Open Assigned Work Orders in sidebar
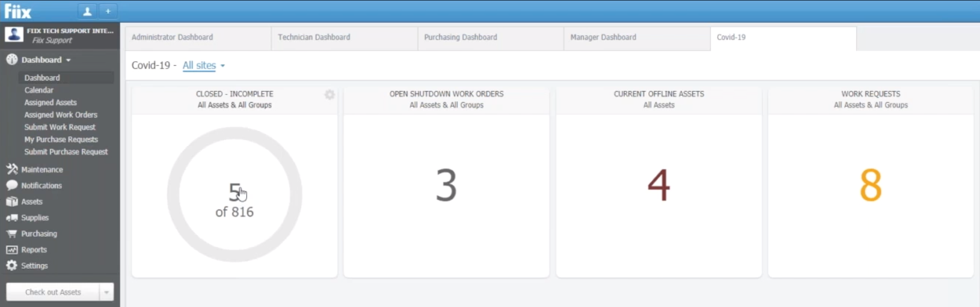Viewport: 980px width, 307px height. (x=61, y=115)
